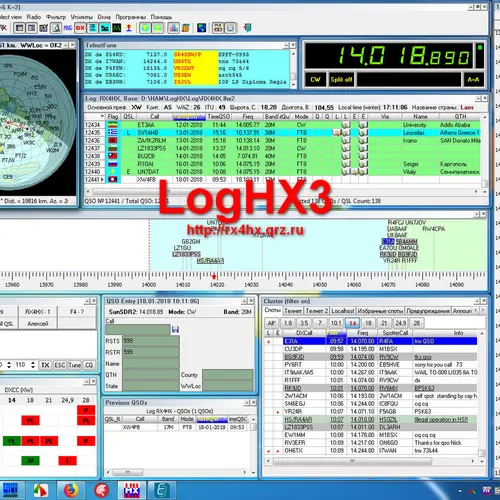The image size is (500, 500).
Task: Click the save diskette icon beside Call field
Action: [175, 330]
